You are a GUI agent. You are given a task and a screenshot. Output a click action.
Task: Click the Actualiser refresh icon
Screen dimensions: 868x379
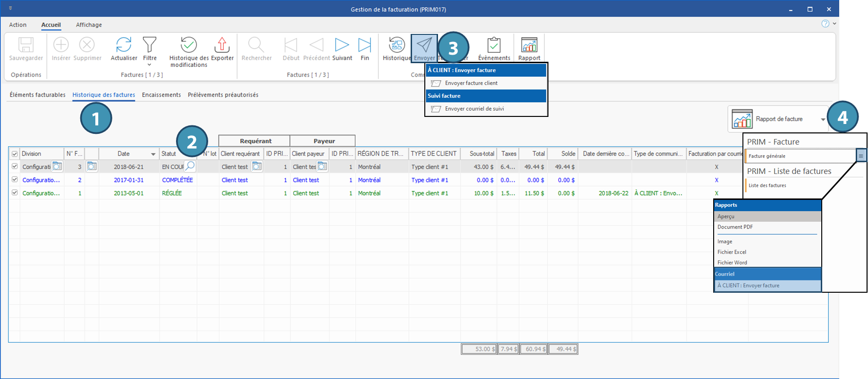coord(124,45)
